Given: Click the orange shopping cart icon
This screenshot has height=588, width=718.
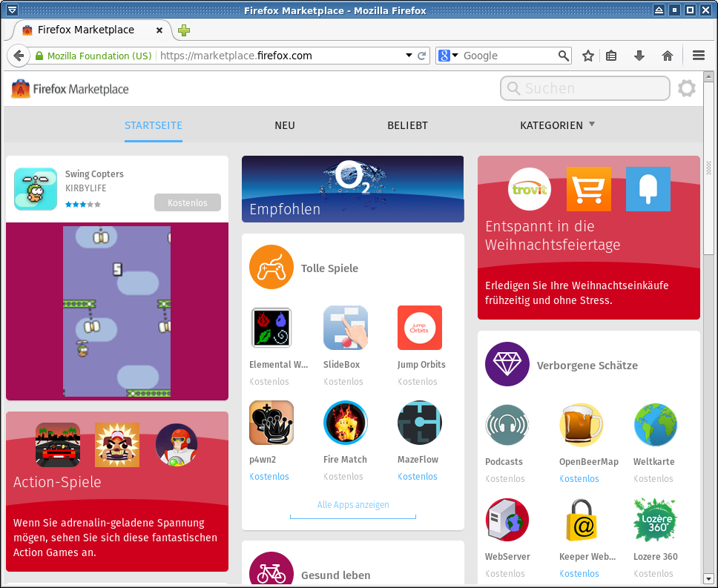Looking at the screenshot, I should point(589,189).
